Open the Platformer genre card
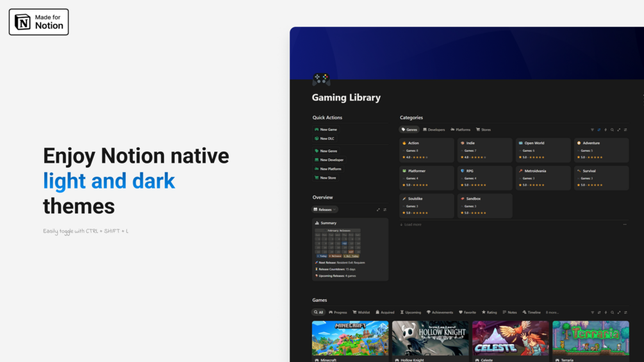The height and width of the screenshot is (362, 644). tap(426, 177)
